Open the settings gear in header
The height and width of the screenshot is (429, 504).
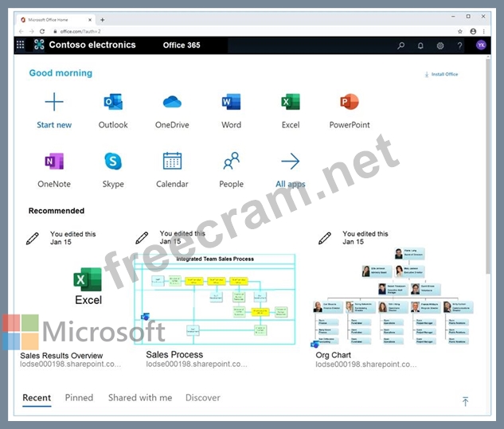(x=440, y=45)
